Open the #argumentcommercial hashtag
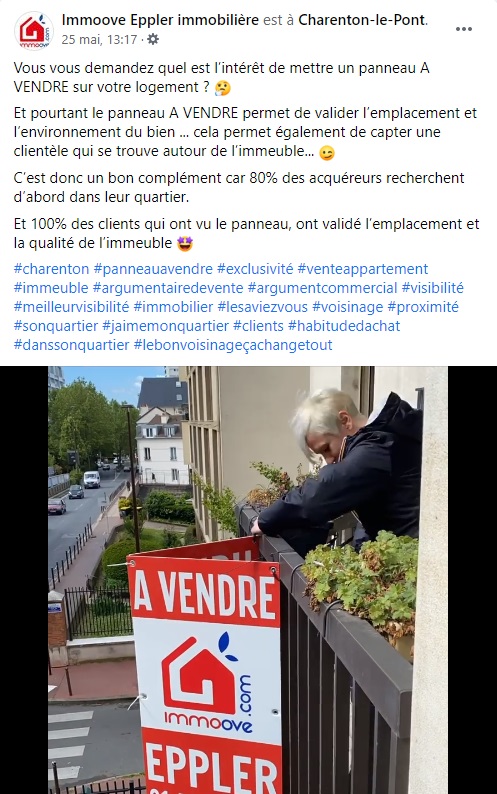497x794 pixels. pos(323,288)
